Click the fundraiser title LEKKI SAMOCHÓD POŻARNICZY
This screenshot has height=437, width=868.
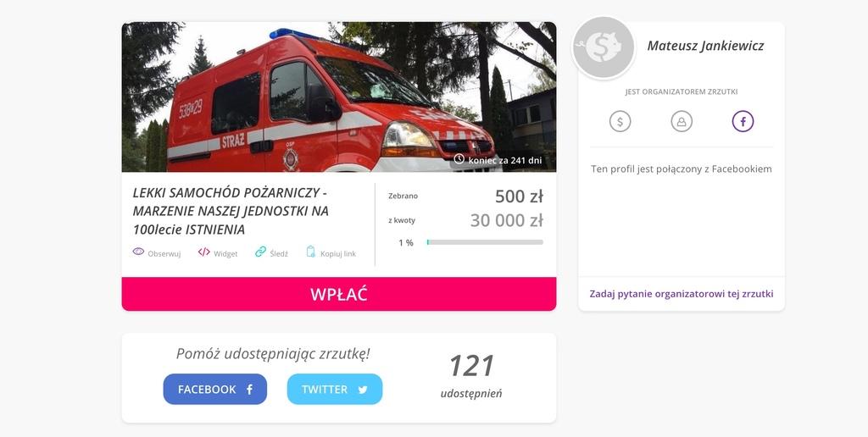[231, 211]
